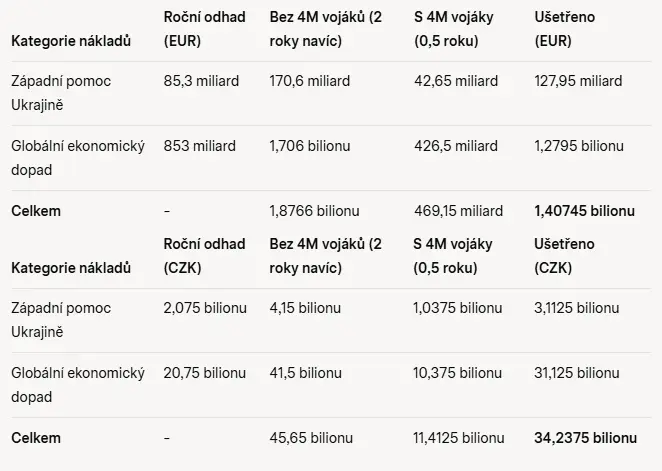Click the '1,706 bilionu' cell

coord(310,146)
